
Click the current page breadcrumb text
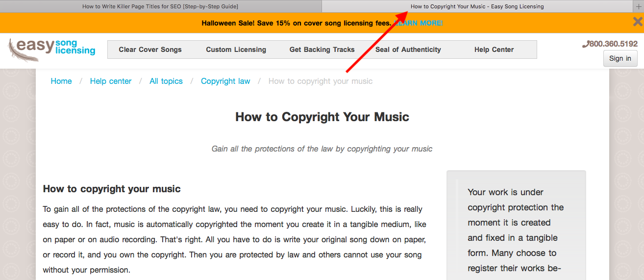tap(321, 81)
